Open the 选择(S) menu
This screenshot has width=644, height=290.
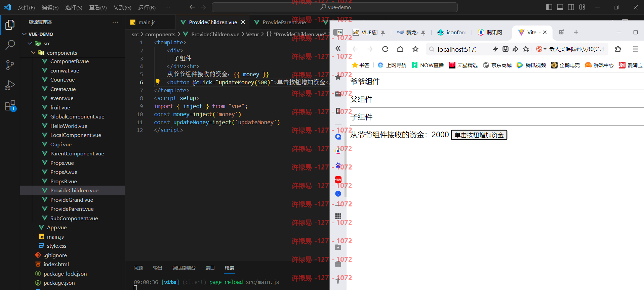74,7
